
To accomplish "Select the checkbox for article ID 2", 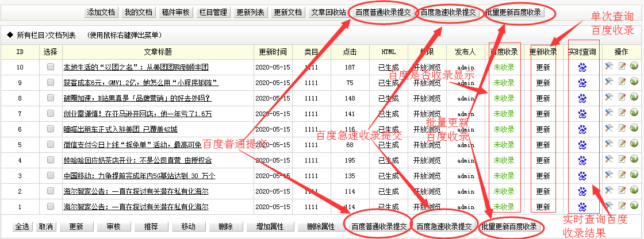I will click(51, 191).
